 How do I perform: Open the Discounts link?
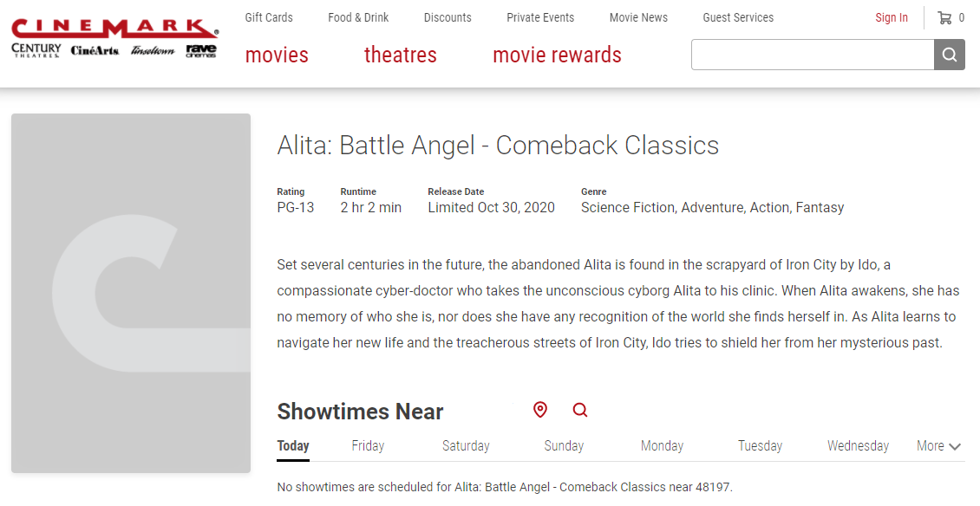click(448, 17)
